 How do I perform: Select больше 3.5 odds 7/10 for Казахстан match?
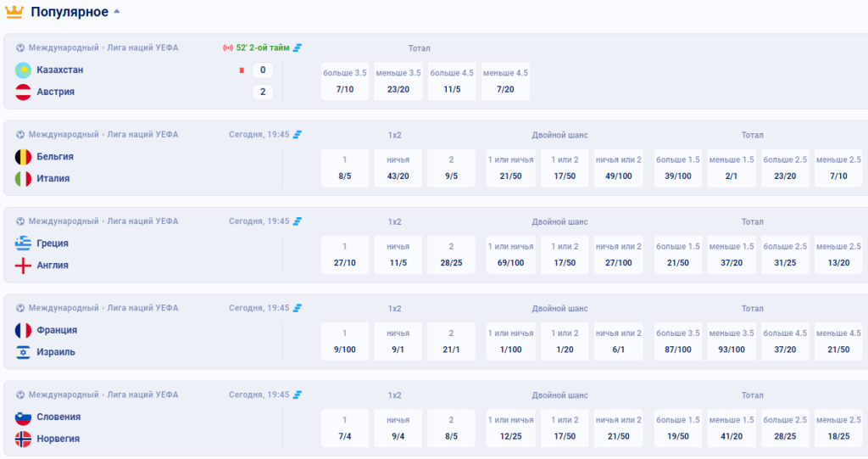click(345, 81)
